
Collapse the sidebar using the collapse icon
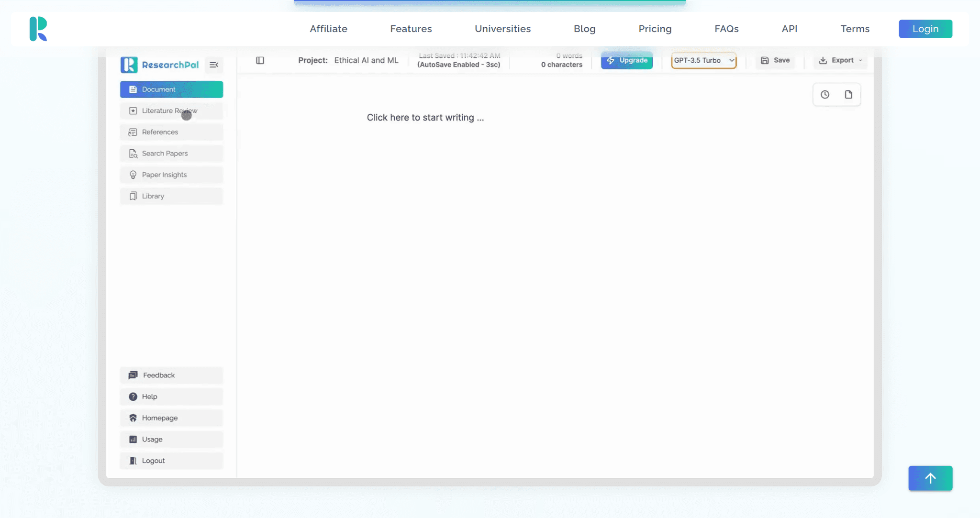click(x=214, y=65)
